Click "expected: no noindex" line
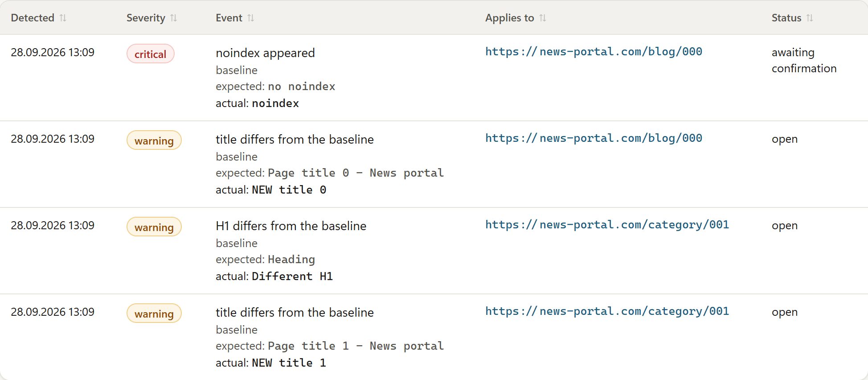 (x=275, y=87)
